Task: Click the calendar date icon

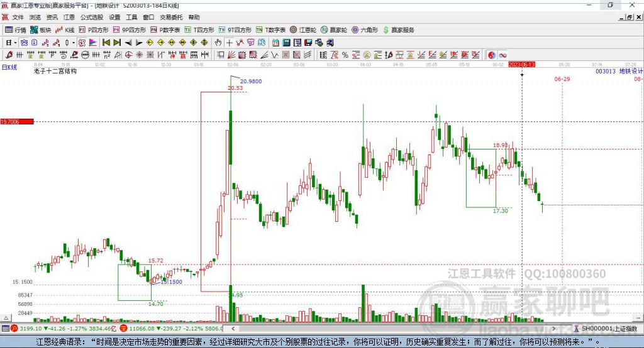Action: (x=275, y=43)
